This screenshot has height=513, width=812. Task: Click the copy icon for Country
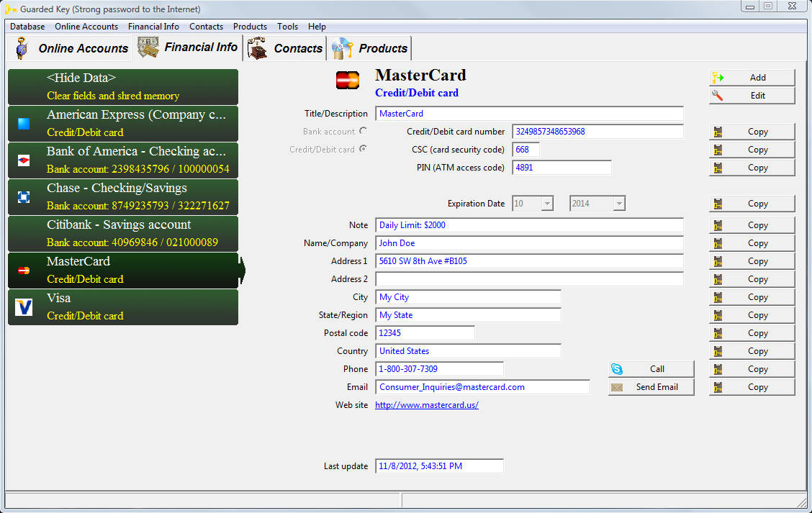coord(718,351)
